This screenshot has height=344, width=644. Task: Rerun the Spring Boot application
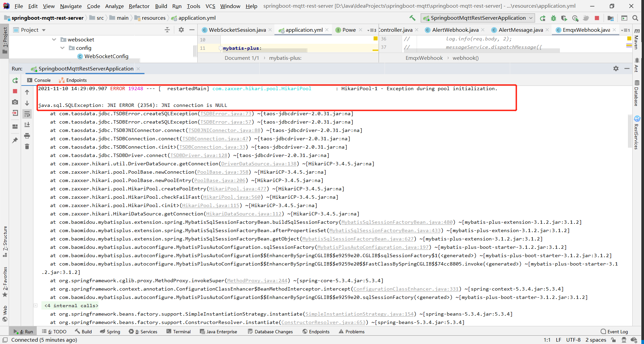(x=15, y=80)
